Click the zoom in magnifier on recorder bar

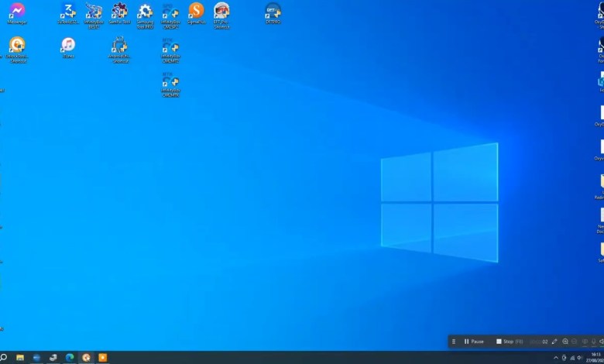[565, 342]
